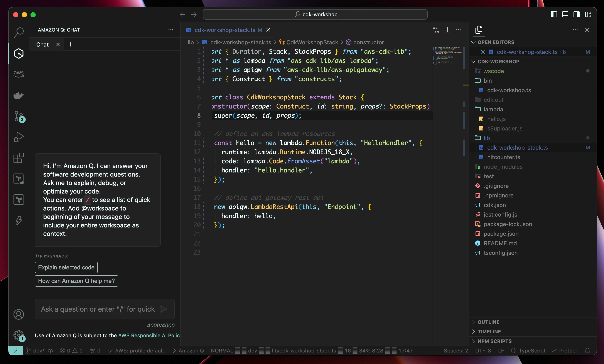Screen dimensions: 604x364
Task: Close the Chat tab
Action: click(x=58, y=44)
